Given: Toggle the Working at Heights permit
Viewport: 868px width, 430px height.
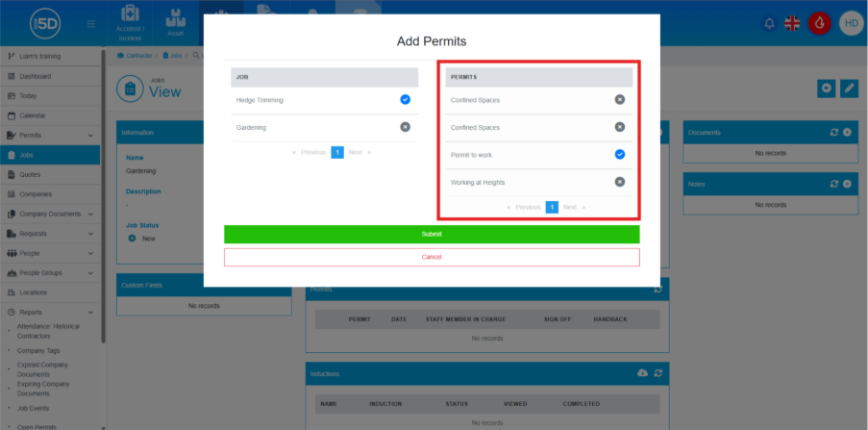Looking at the screenshot, I should pyautogui.click(x=619, y=182).
